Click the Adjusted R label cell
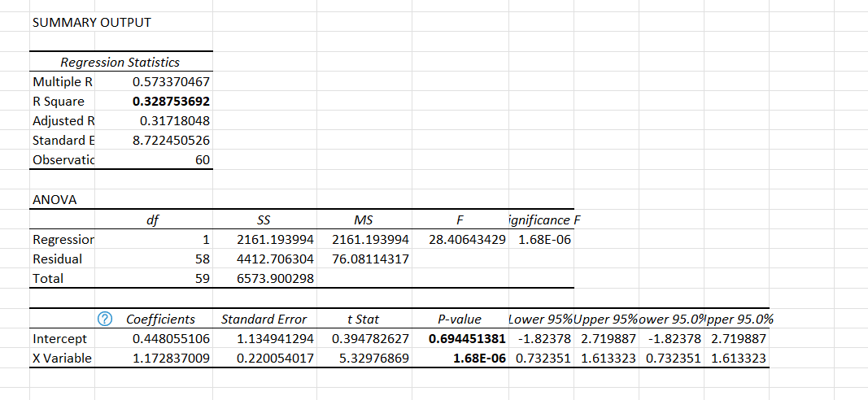The height and width of the screenshot is (400, 868). [62, 121]
